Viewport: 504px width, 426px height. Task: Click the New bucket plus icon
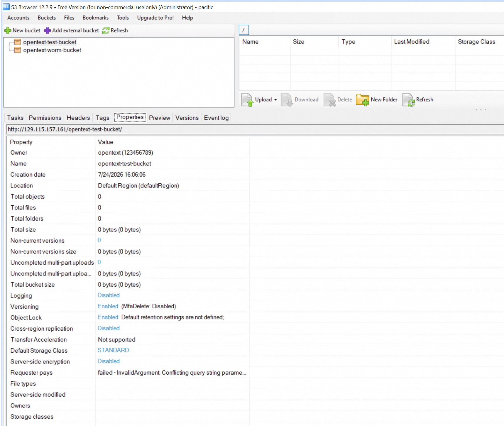click(8, 31)
